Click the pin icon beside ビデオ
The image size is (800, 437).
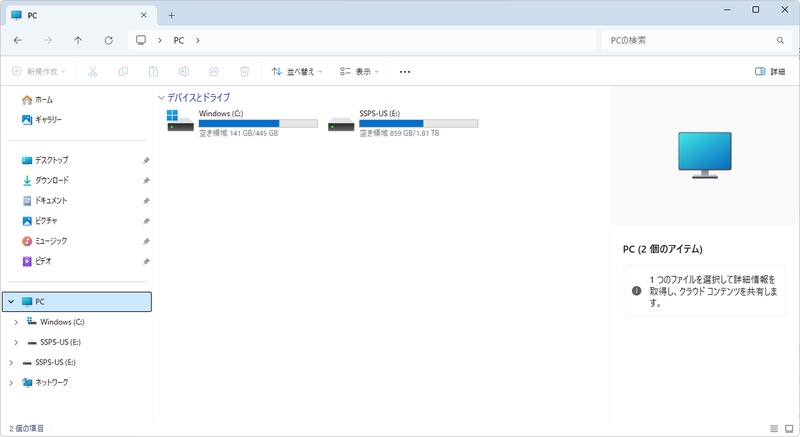click(x=146, y=261)
